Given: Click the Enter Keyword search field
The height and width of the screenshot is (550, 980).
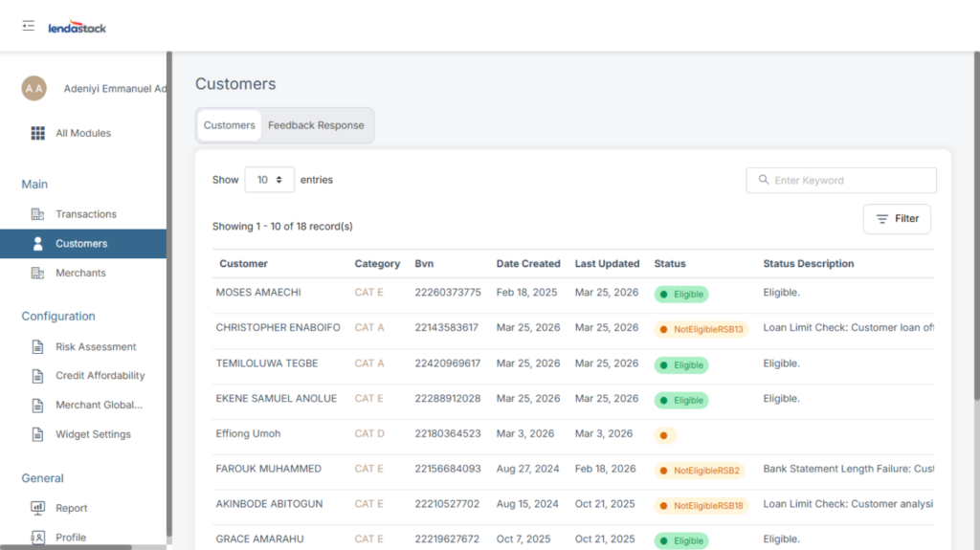Looking at the screenshot, I should click(841, 180).
